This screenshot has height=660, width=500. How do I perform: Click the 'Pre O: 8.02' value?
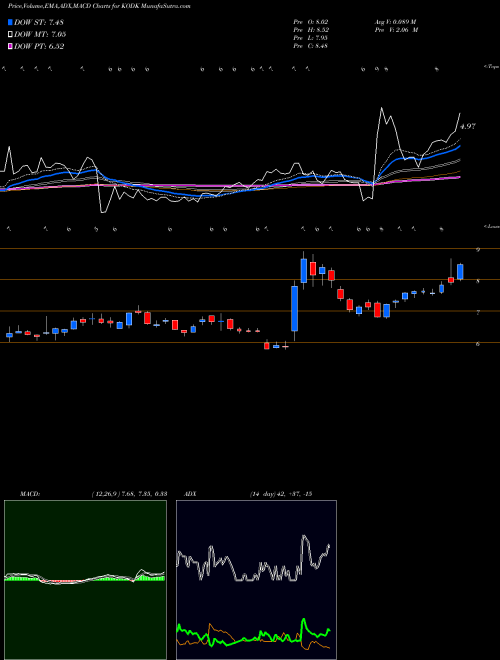click(x=311, y=22)
